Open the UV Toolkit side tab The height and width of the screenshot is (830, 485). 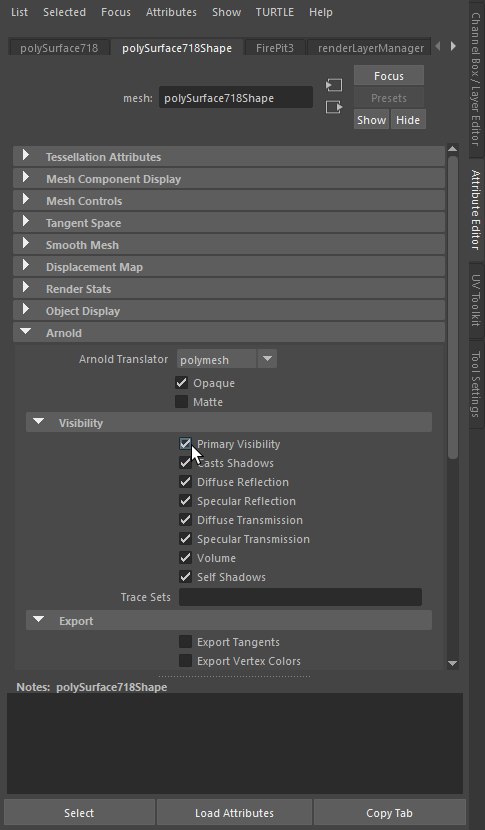477,300
